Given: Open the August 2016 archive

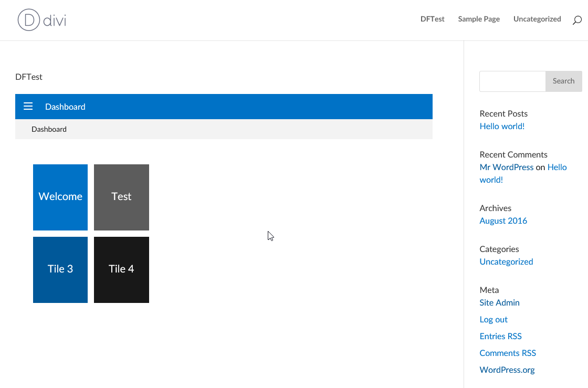Looking at the screenshot, I should [503, 221].
